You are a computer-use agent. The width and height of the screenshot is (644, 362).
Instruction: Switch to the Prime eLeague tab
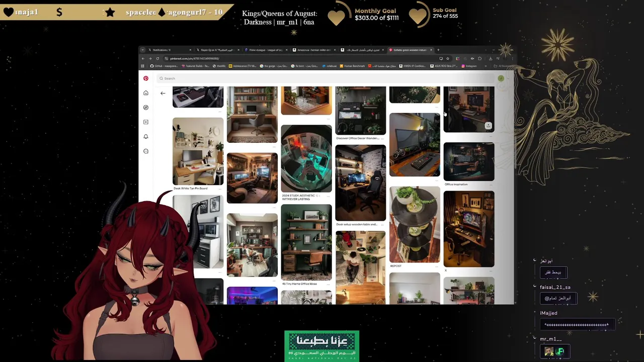pyautogui.click(x=266, y=50)
